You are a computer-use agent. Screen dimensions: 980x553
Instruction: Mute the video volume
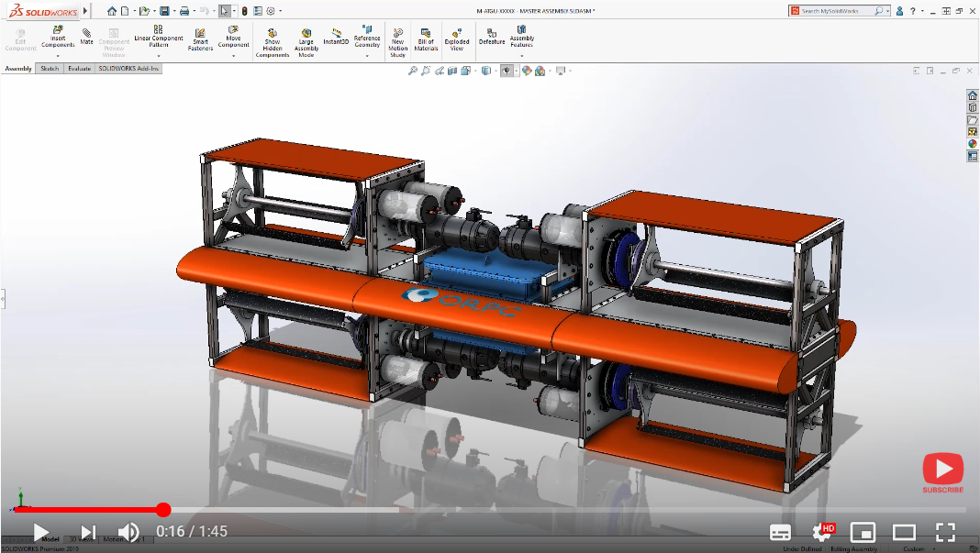[x=128, y=533]
